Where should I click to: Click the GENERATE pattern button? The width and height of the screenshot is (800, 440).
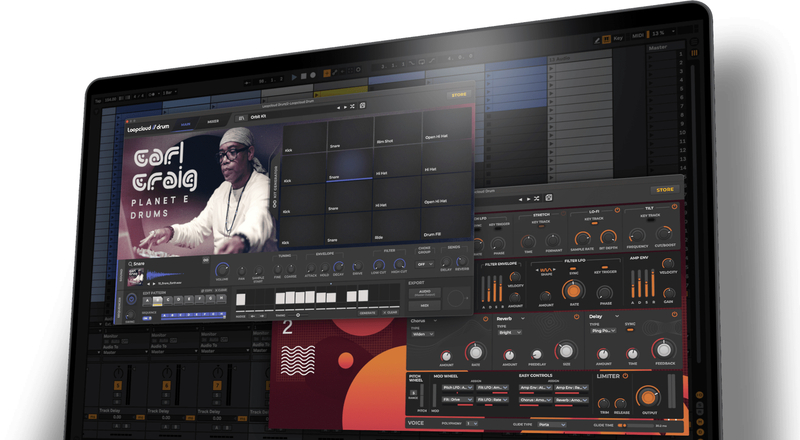367,313
